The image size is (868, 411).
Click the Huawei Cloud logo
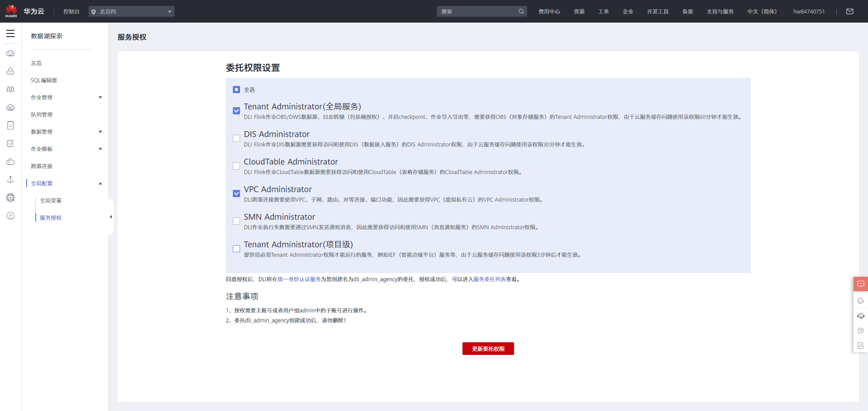tap(11, 11)
